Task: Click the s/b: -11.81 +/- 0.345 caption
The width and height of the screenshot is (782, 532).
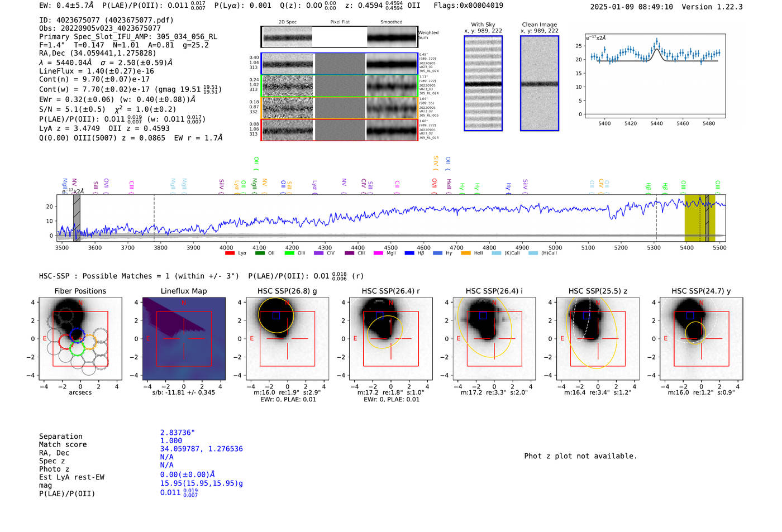Action: click(x=184, y=392)
